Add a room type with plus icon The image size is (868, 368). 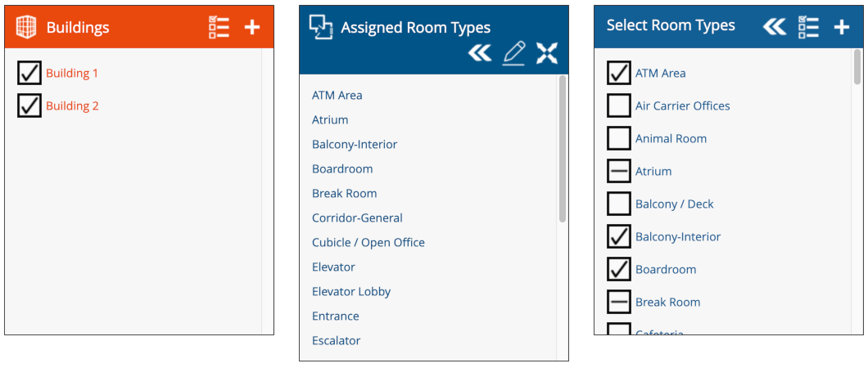[841, 27]
